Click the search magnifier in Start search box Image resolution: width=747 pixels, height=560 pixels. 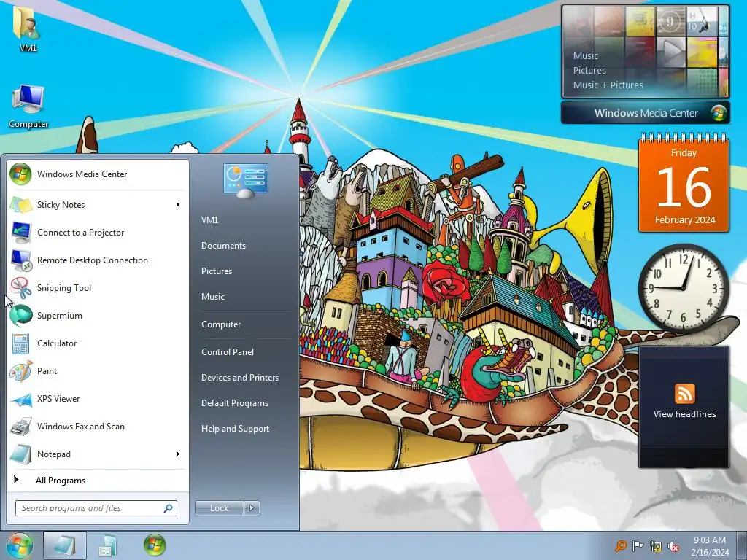tap(169, 508)
